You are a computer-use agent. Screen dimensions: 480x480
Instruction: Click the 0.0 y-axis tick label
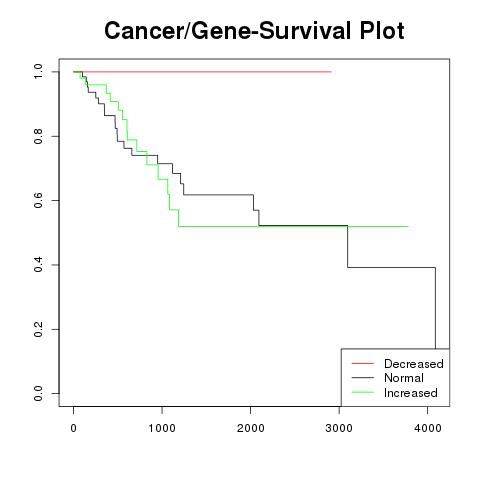[x=38, y=393]
